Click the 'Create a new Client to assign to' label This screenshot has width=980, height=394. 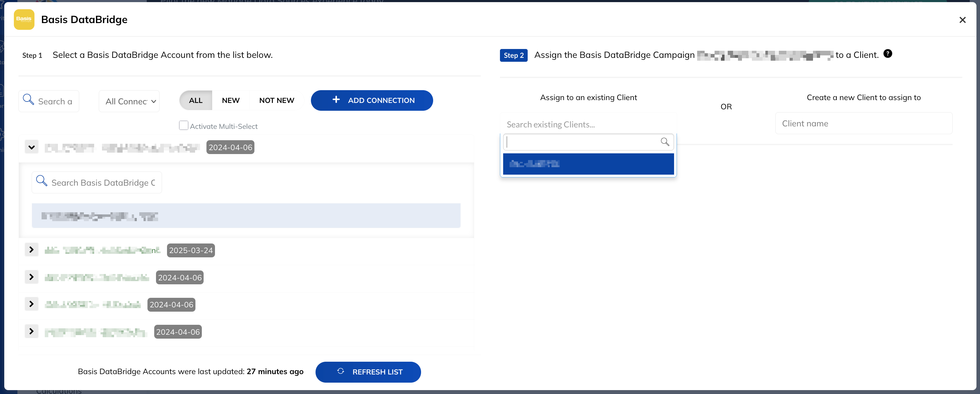pyautogui.click(x=863, y=98)
